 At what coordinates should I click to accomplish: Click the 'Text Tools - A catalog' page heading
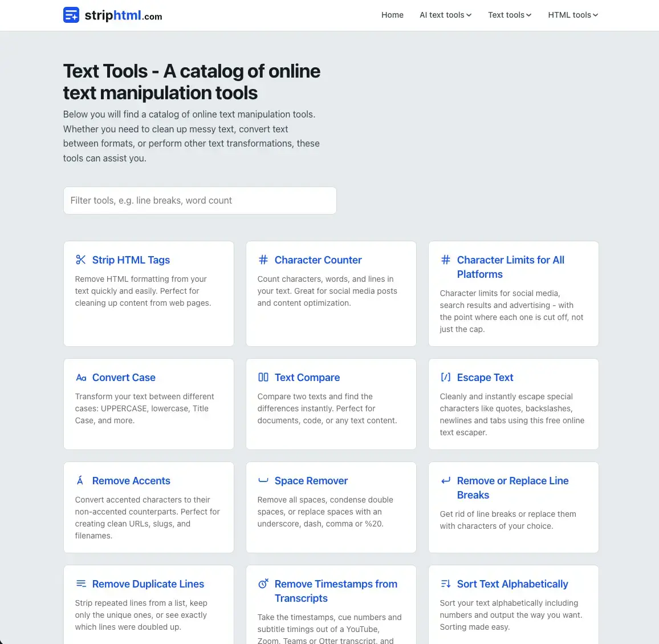click(192, 82)
